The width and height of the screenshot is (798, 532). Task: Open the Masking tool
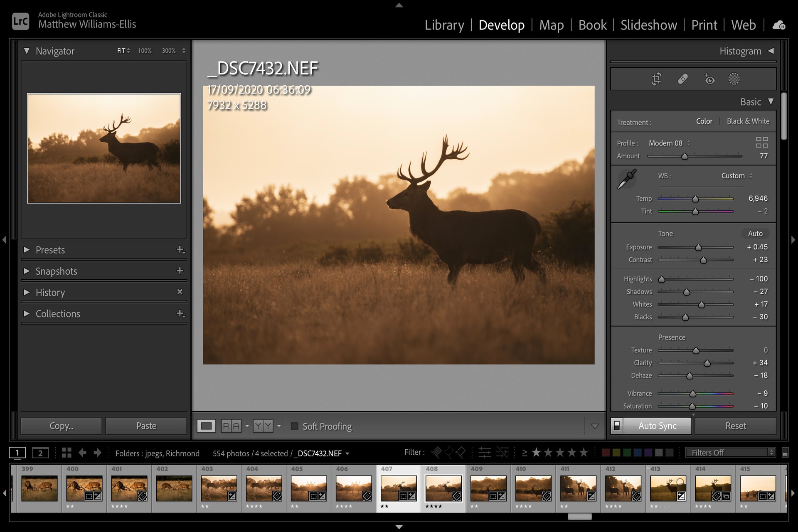734,79
